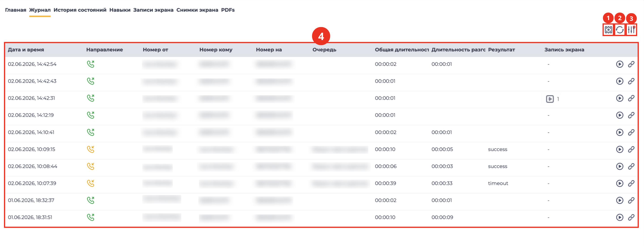Play recording for call at 18:31:51
Viewport: 644px width, 246px height.
click(619, 217)
